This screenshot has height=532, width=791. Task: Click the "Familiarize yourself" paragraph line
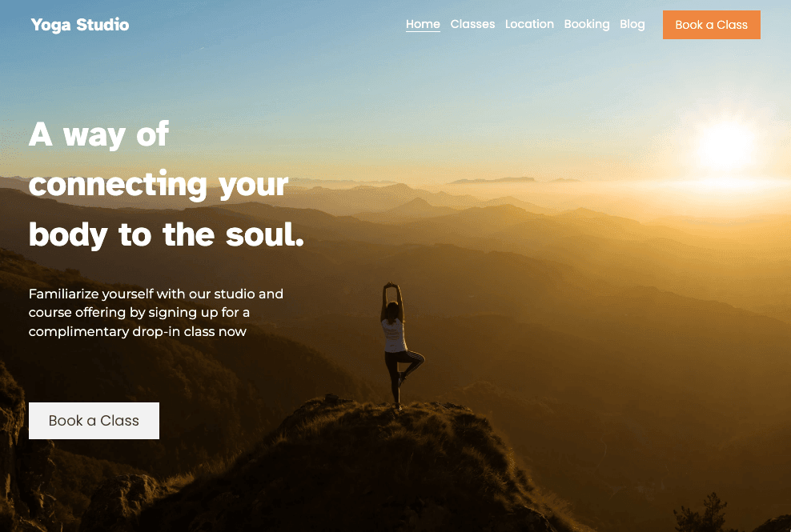point(156,294)
